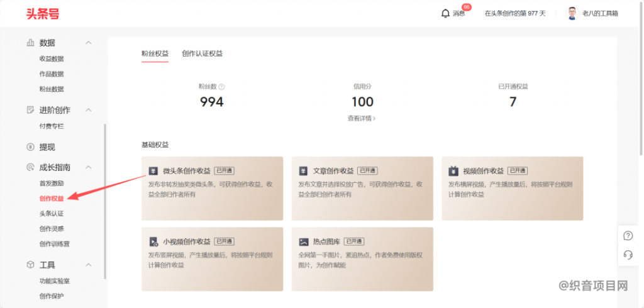Open 收益数据 in the sidebar
The width and height of the screenshot is (644, 308).
pos(52,58)
